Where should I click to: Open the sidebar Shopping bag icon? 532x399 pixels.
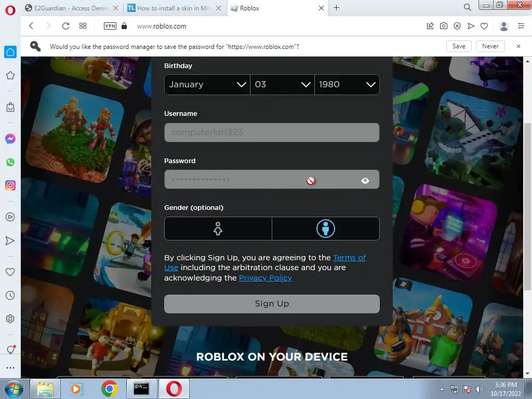pos(10,107)
